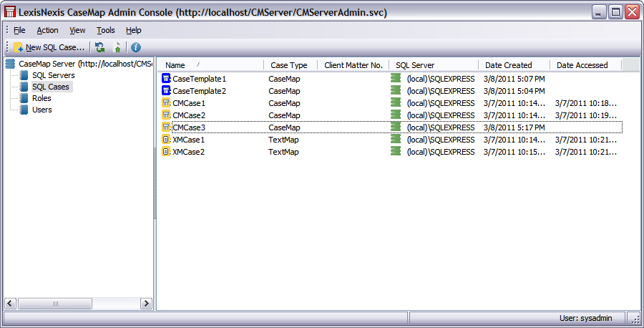Click the 3/7/2011 10:18 accessed date

click(585, 103)
